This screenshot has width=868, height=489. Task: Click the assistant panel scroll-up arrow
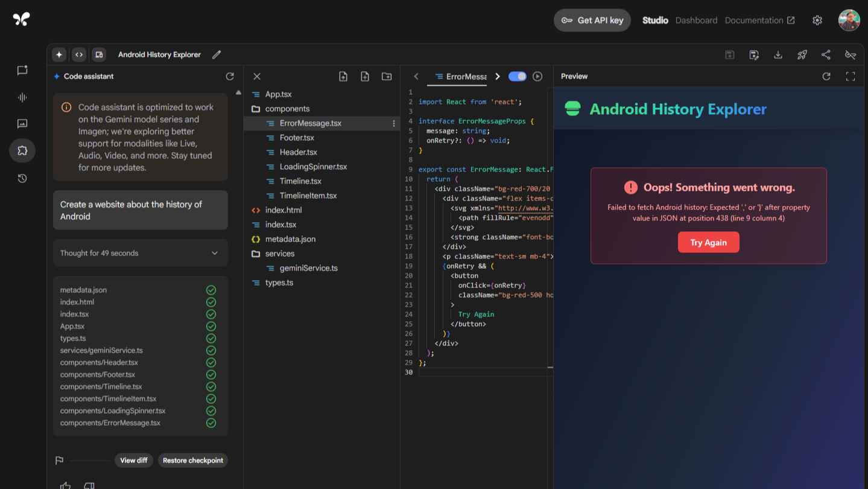point(238,92)
